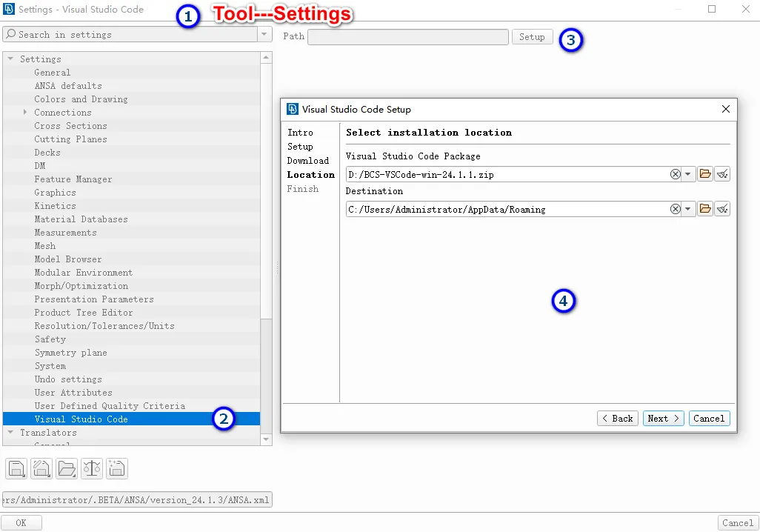Open the Destination path history dropdown

pyautogui.click(x=688, y=209)
